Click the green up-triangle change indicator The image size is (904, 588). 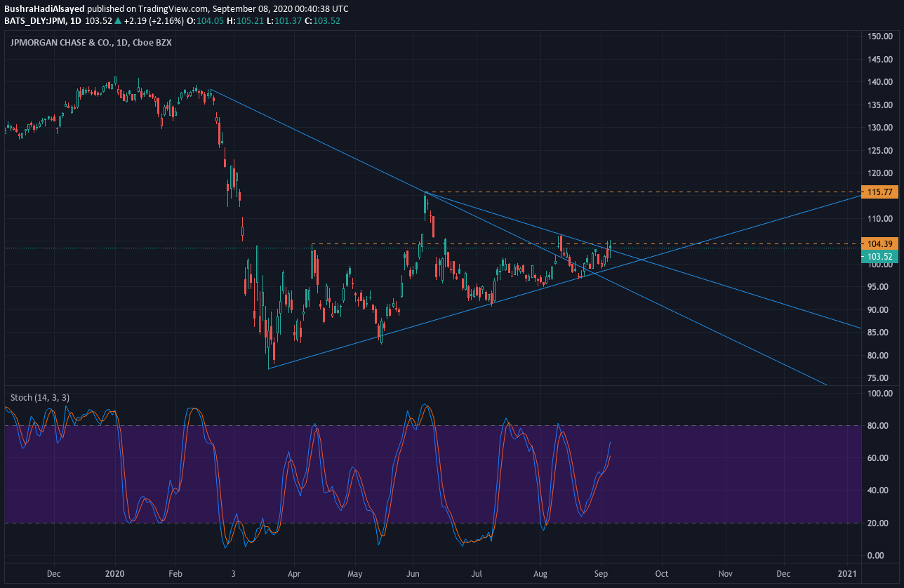[118, 21]
